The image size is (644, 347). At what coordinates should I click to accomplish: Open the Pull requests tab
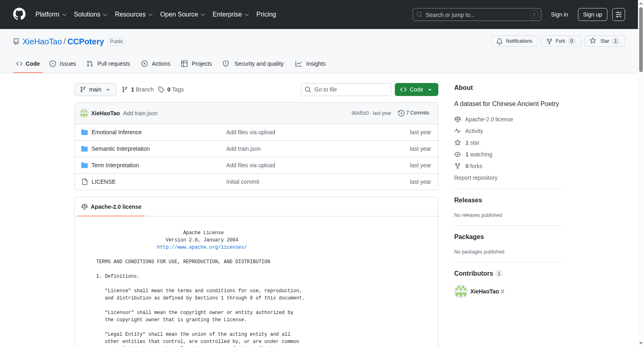click(108, 64)
